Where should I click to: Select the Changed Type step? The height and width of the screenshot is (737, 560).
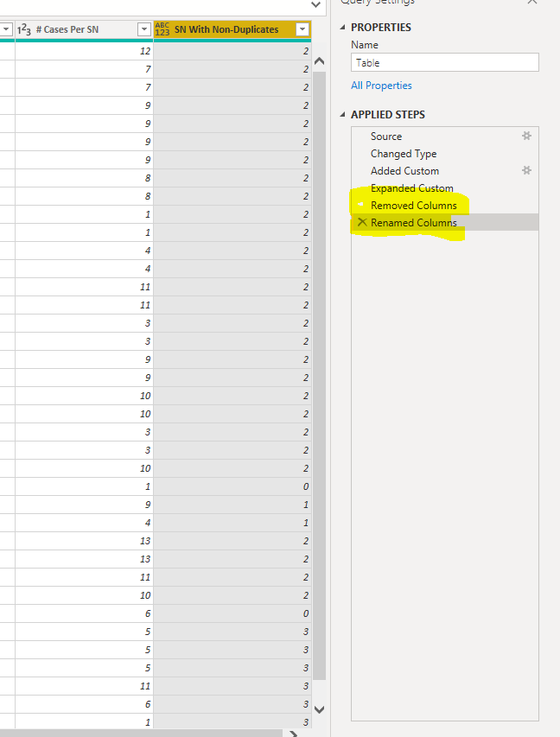(444, 154)
